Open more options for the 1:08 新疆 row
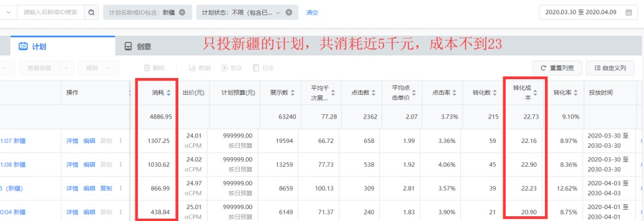This screenshot has width=644, height=221. tap(120, 165)
